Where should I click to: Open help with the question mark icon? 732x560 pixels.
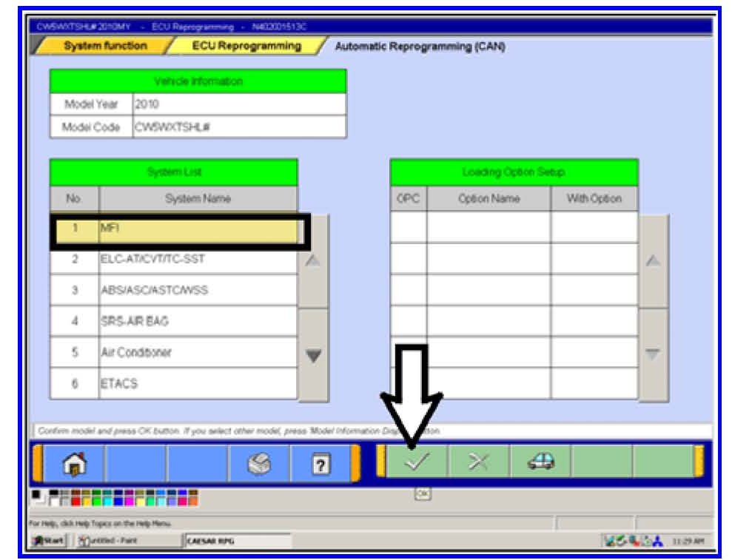pyautogui.click(x=320, y=465)
